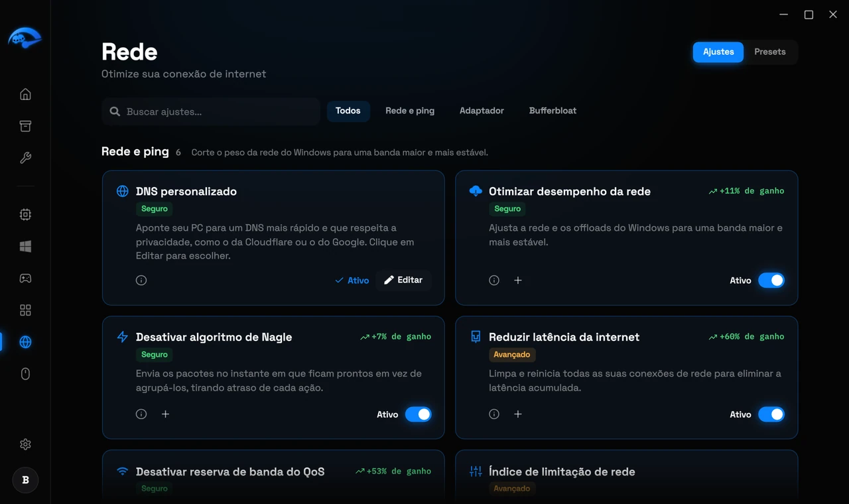Open the four-squares grid sidebar icon

coord(25,310)
